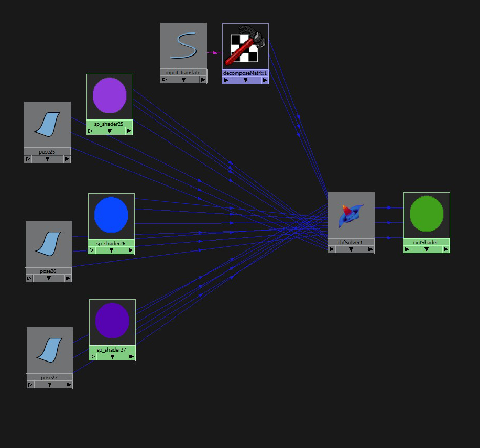Screen dimensions: 480x448
Task: Select the rbfSolver1 node icon
Action: pyautogui.click(x=351, y=215)
